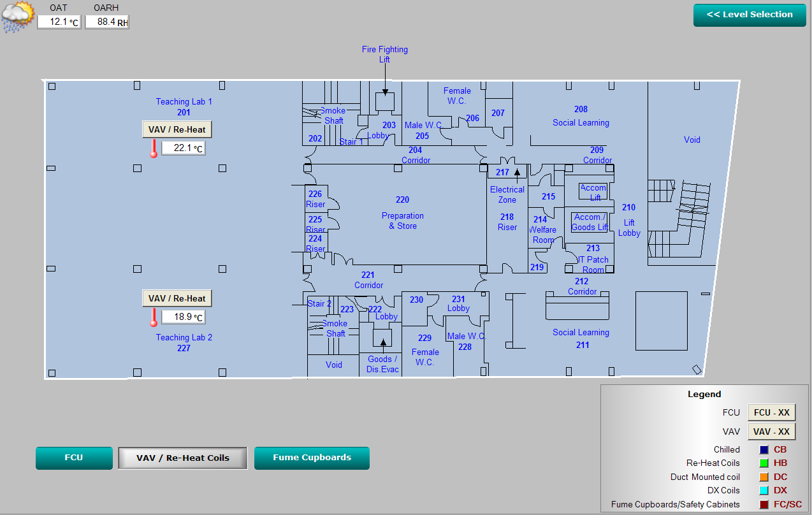Viewport: 812px width, 515px height.
Task: Click the legend FCU - XX button
Action: pos(772,412)
